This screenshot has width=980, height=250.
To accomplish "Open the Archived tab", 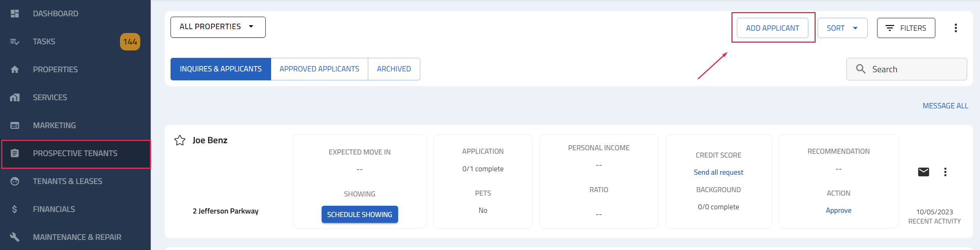I will tap(393, 69).
